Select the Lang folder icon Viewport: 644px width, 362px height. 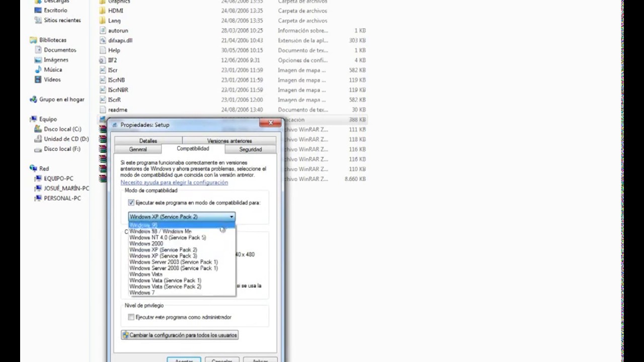pos(103,21)
